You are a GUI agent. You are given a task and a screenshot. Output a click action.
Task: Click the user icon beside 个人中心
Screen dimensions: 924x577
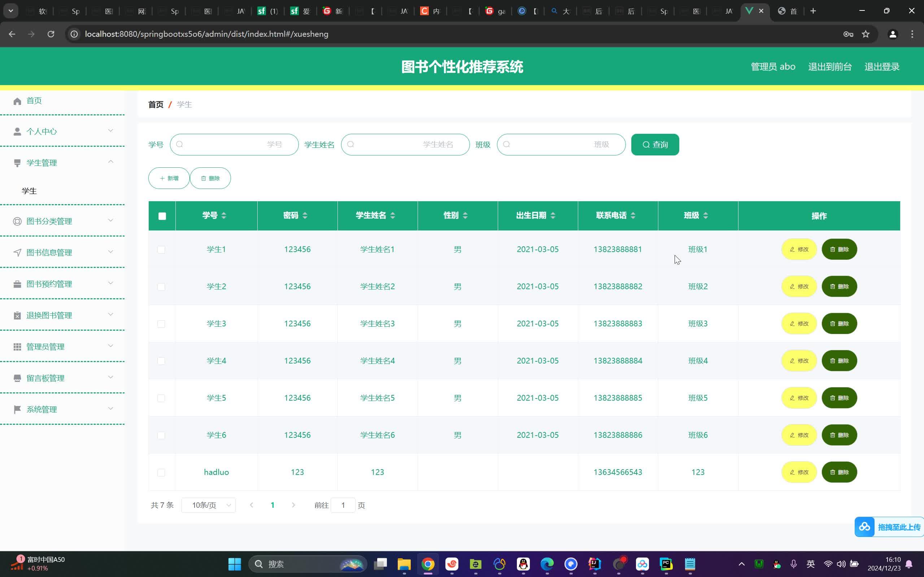(17, 132)
